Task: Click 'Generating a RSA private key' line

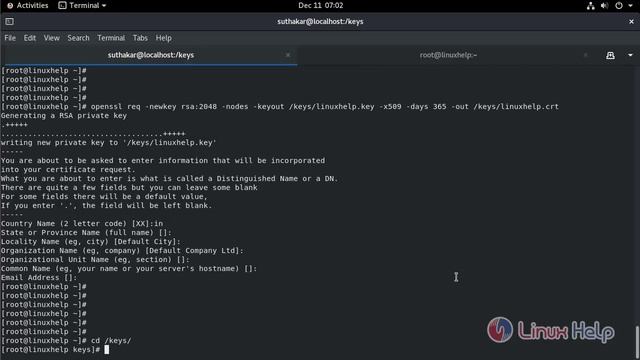Action: [64, 116]
